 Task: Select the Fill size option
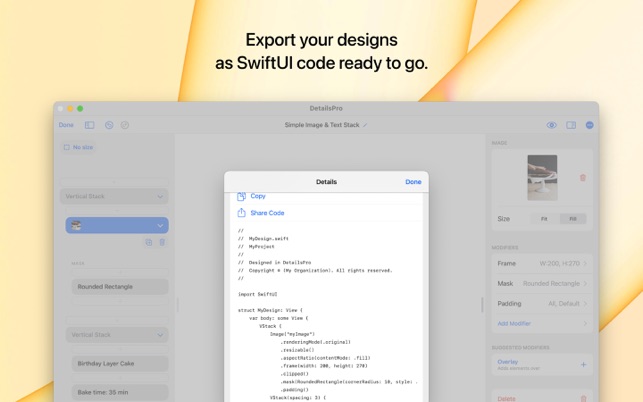pos(573,219)
